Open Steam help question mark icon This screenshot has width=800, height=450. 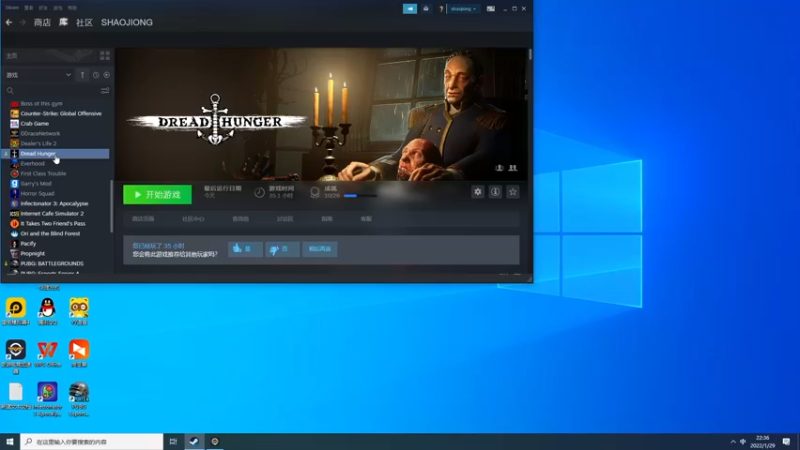(441, 9)
